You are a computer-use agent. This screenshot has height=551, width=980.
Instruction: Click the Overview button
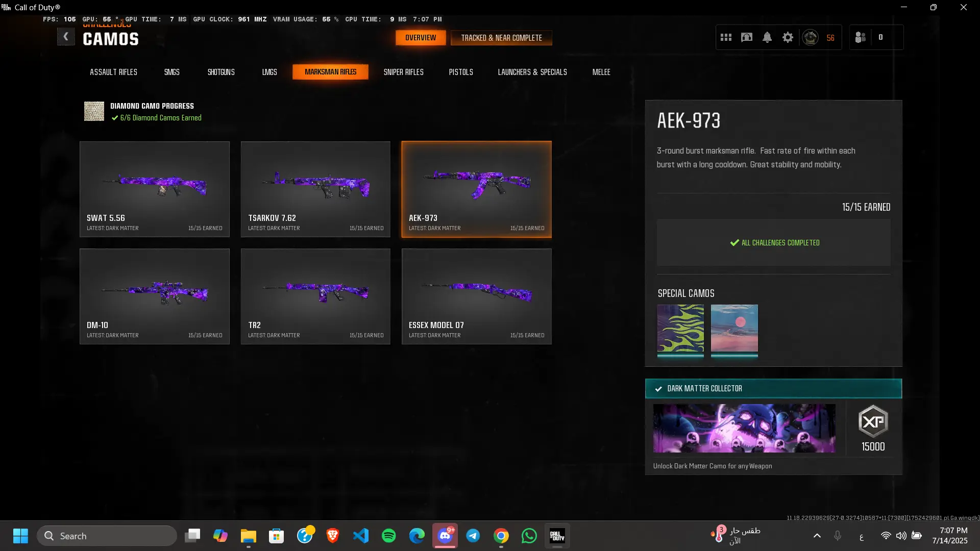(421, 38)
